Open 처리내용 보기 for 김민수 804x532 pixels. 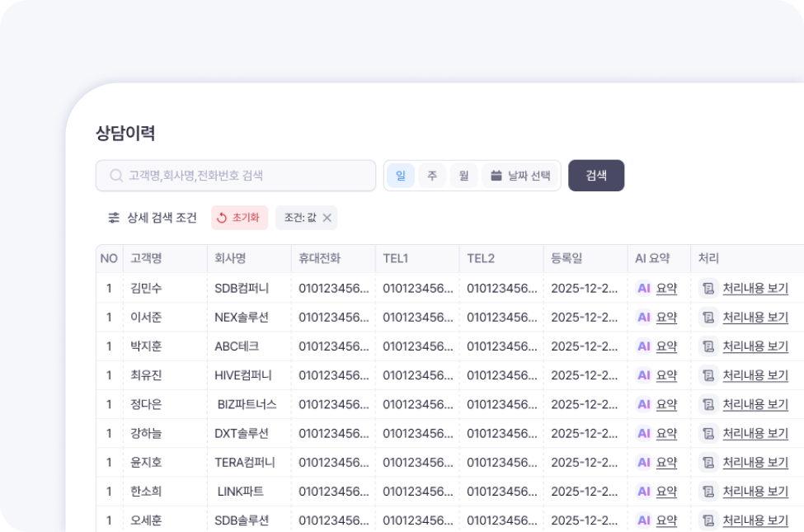(755, 289)
